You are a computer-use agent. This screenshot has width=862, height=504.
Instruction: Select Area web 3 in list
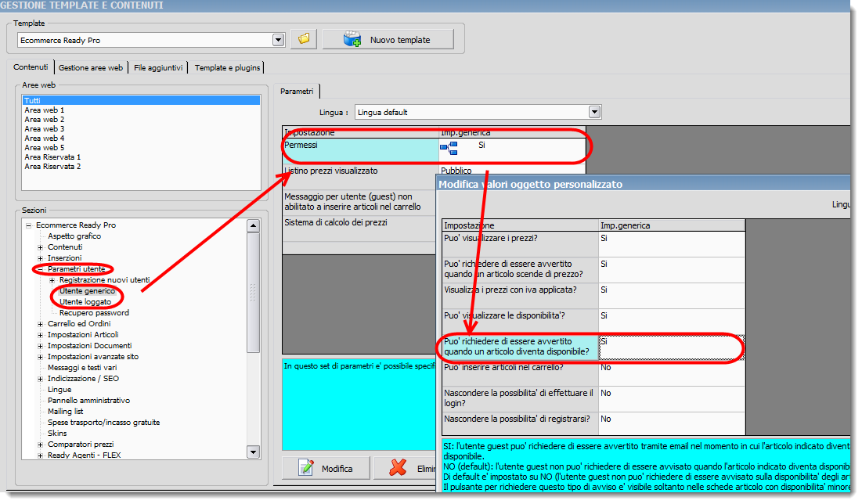point(141,128)
